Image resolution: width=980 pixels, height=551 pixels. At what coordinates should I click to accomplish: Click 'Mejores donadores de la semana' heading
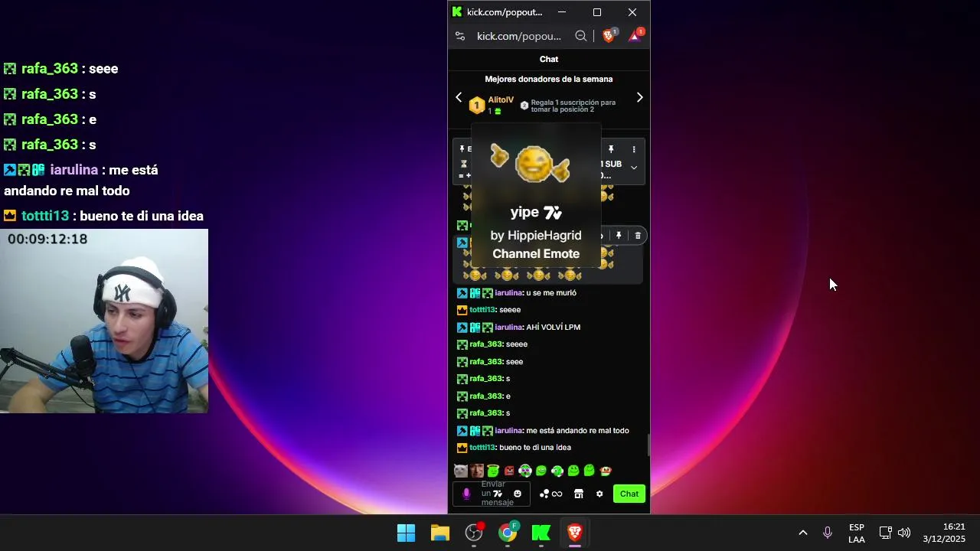549,79
